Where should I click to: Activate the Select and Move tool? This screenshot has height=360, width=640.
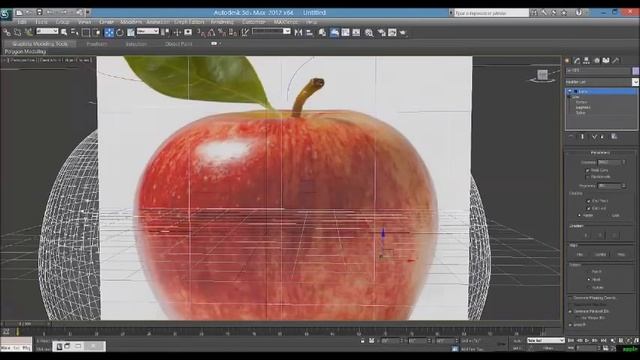click(109, 32)
